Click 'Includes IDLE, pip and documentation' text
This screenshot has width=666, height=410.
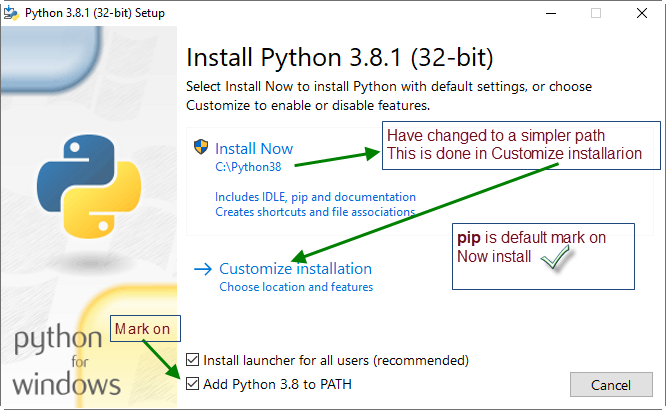tap(315, 197)
